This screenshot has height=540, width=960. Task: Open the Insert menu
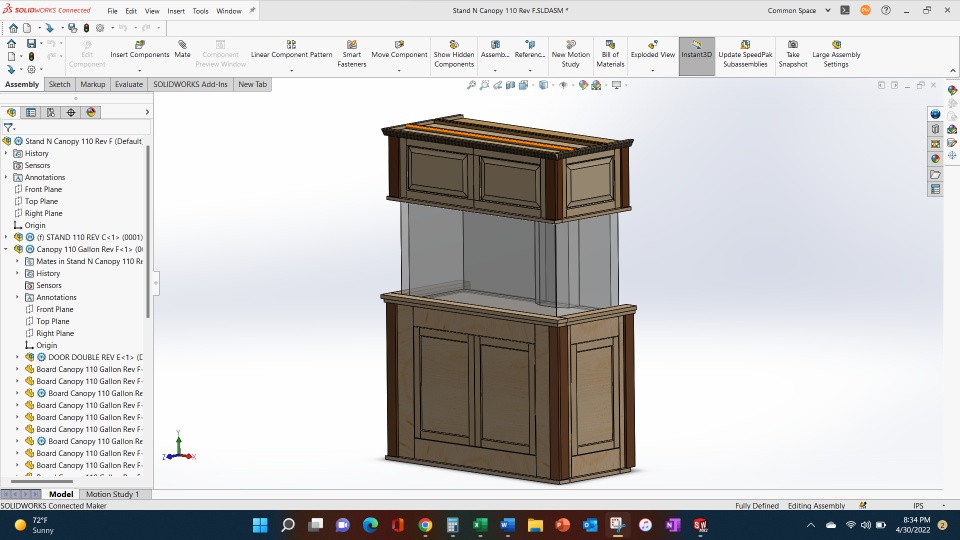pyautogui.click(x=176, y=11)
